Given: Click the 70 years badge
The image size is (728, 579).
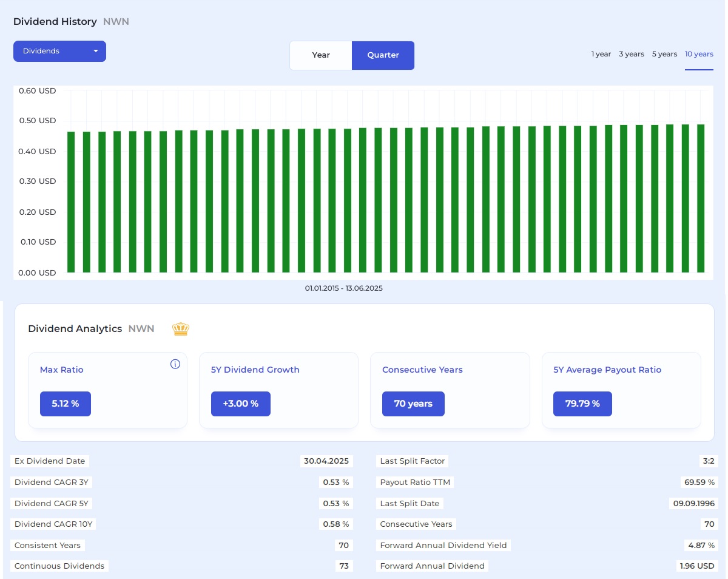Looking at the screenshot, I should (x=413, y=404).
